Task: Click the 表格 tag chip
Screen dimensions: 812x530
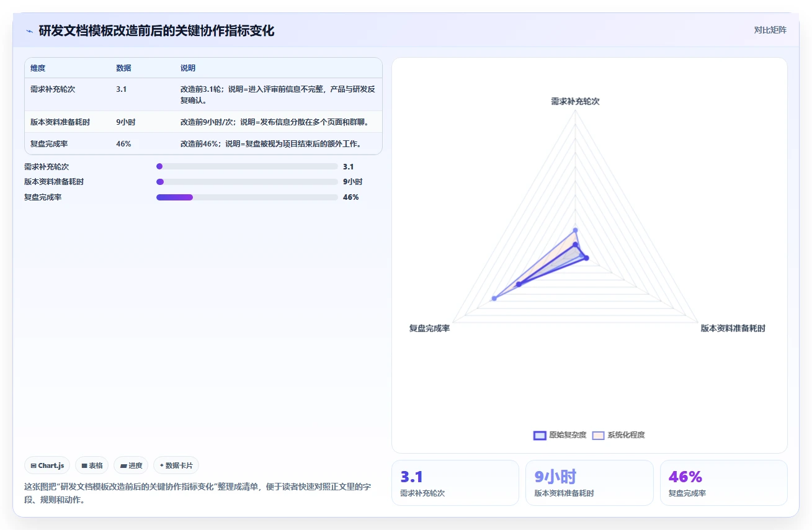Action: coord(92,465)
